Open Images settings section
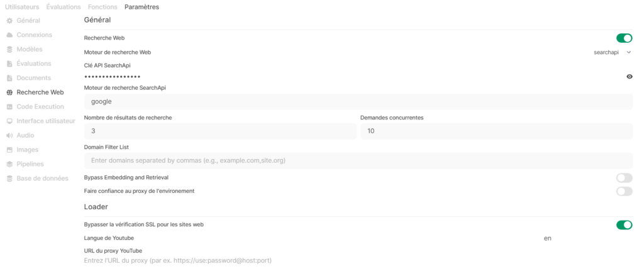644x279 pixels. [x=28, y=150]
